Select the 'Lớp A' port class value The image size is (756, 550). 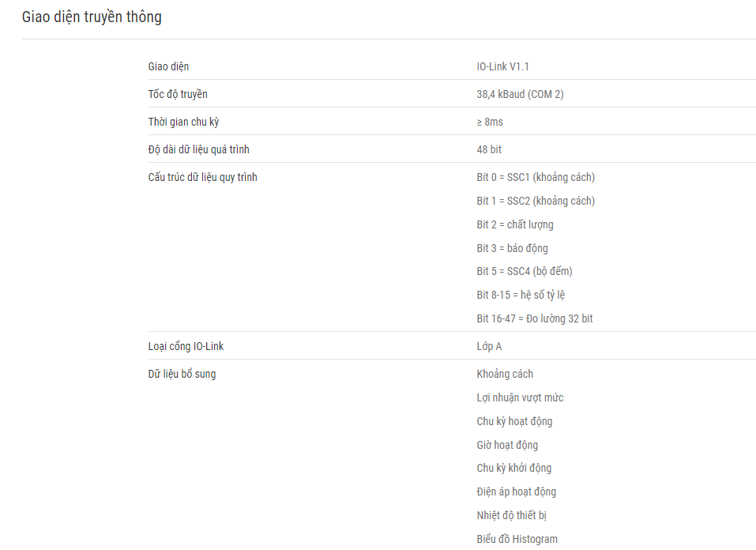pyautogui.click(x=489, y=346)
